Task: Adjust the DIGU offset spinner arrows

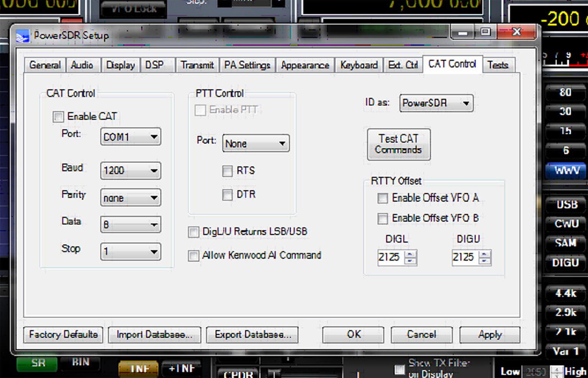Action: pos(485,257)
